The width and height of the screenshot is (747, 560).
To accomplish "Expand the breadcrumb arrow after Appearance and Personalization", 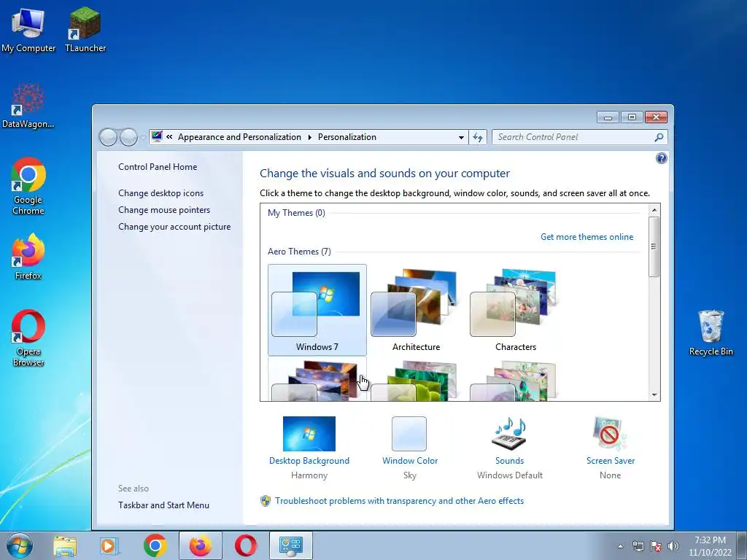I will (309, 137).
